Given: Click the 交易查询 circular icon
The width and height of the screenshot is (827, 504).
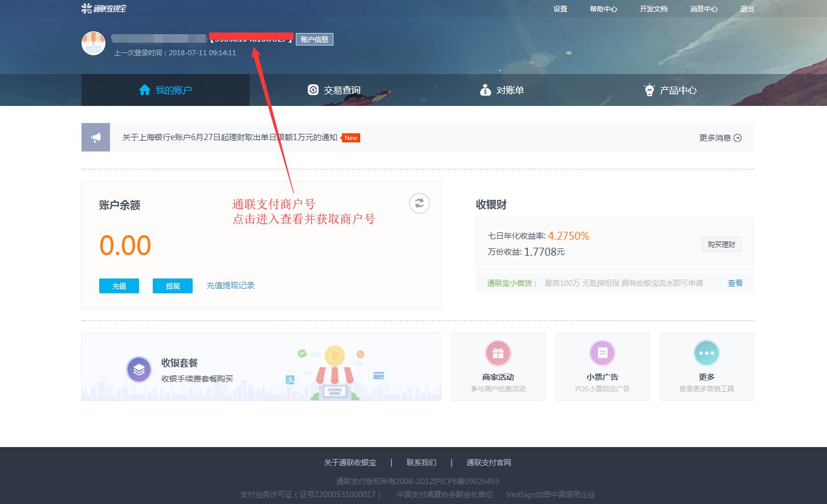Looking at the screenshot, I should tap(313, 89).
